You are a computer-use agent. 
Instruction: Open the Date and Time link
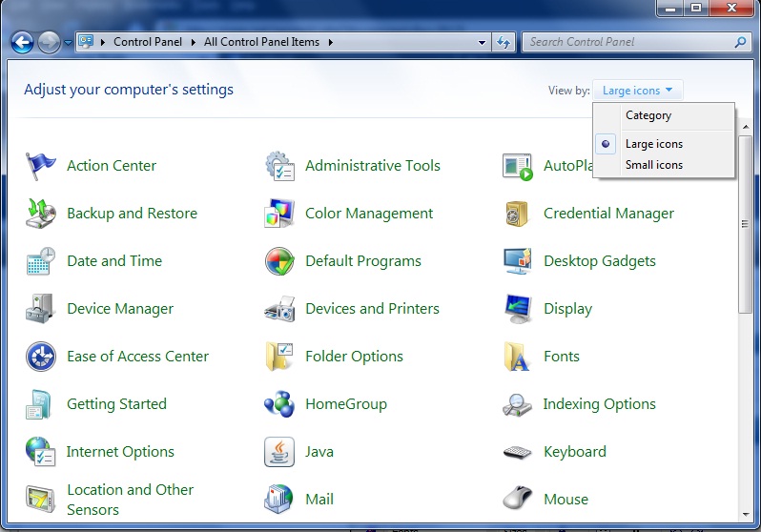coord(114,261)
